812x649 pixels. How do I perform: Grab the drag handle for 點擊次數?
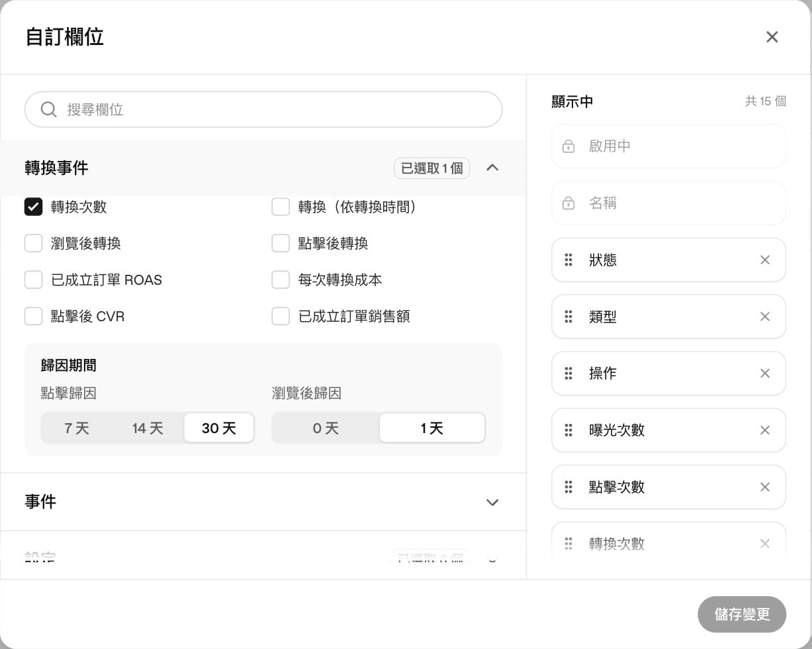coord(568,487)
